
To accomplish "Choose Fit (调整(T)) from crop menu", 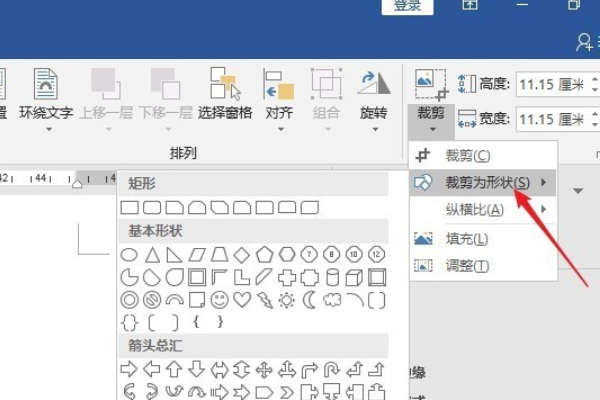I will click(x=483, y=266).
